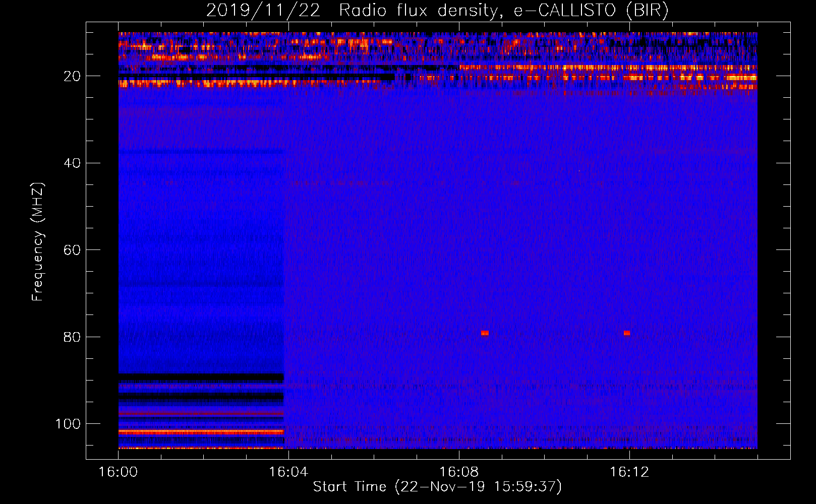The width and height of the screenshot is (816, 504).
Task: Click the 16:12 time axis label
Action: pyautogui.click(x=629, y=472)
